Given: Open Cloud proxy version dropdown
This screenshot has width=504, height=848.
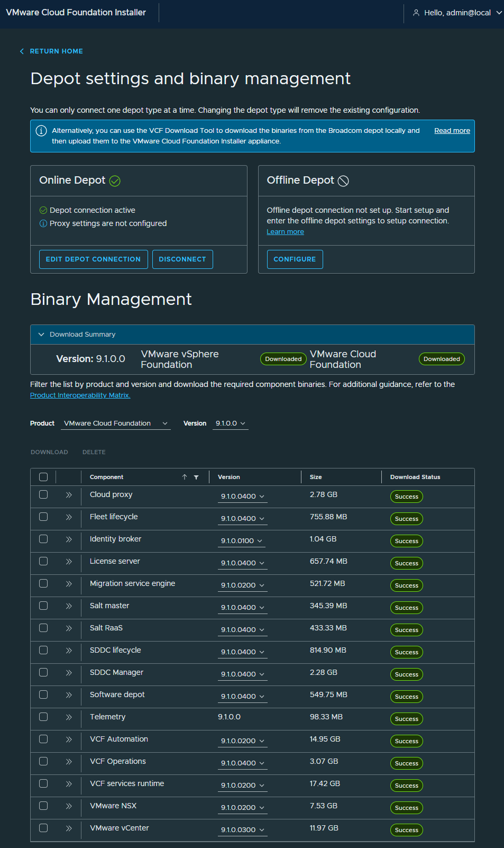Looking at the screenshot, I should point(243,497).
